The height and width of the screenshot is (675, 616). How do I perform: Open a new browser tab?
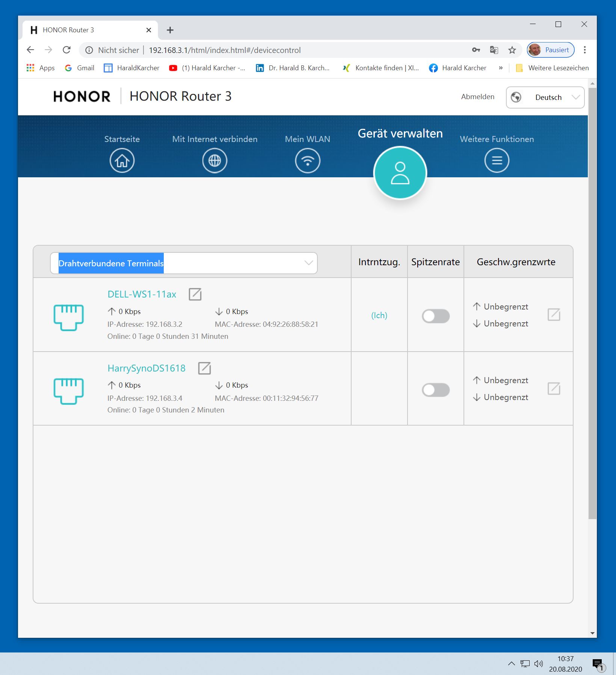click(170, 30)
